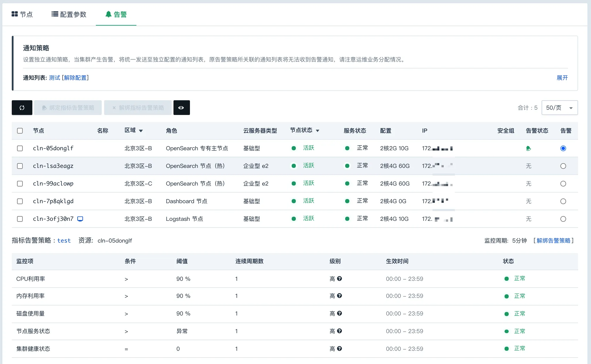
Task: Select the alert radio button for cln-99aclowp
Action: click(x=563, y=183)
